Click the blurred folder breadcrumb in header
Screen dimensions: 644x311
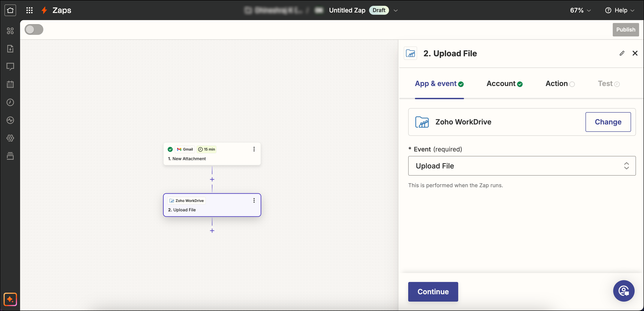point(273,10)
